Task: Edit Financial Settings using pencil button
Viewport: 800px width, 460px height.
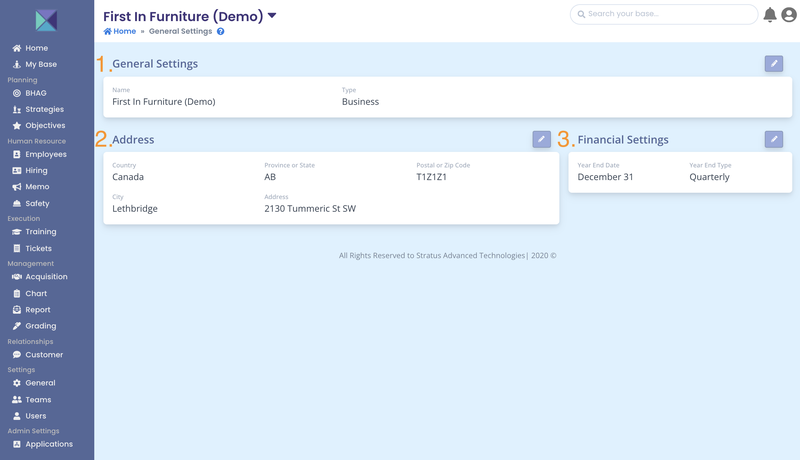Action: pyautogui.click(x=773, y=139)
